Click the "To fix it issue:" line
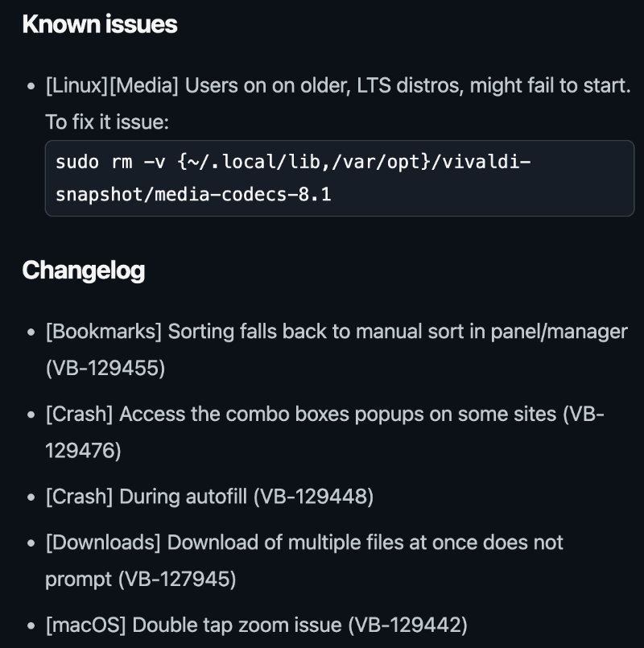Viewport: 644px width, 648px height. tap(107, 122)
